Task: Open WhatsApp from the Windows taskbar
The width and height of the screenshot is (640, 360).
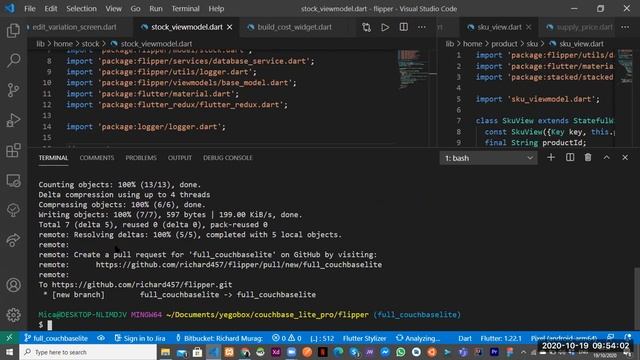Action: pyautogui.click(x=400, y=352)
